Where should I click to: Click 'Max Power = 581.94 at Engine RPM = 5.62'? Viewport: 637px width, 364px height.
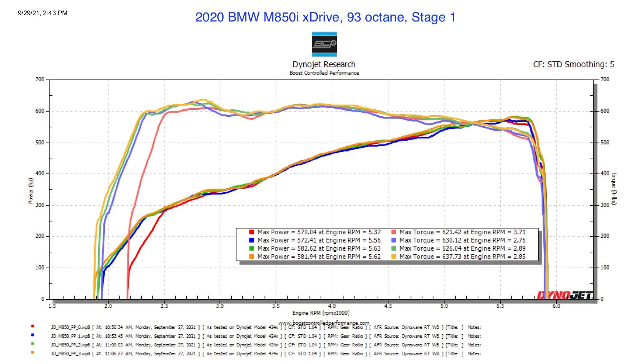click(x=319, y=257)
